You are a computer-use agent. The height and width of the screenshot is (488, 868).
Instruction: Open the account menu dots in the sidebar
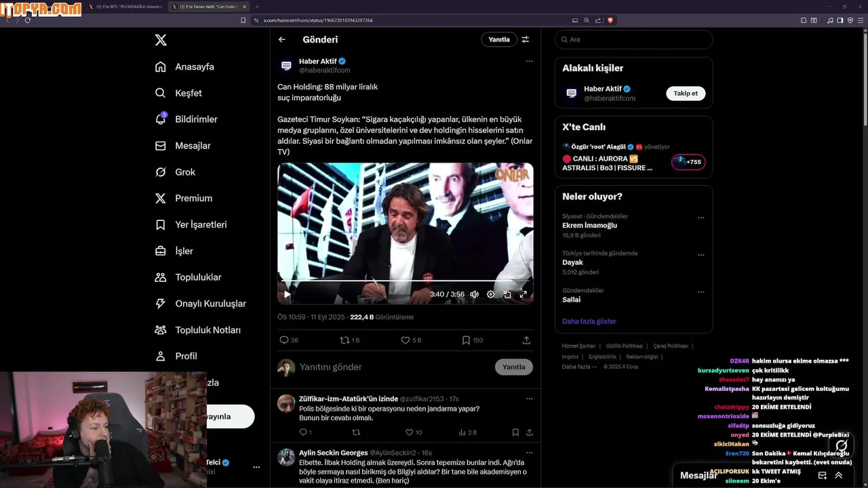coord(256,467)
